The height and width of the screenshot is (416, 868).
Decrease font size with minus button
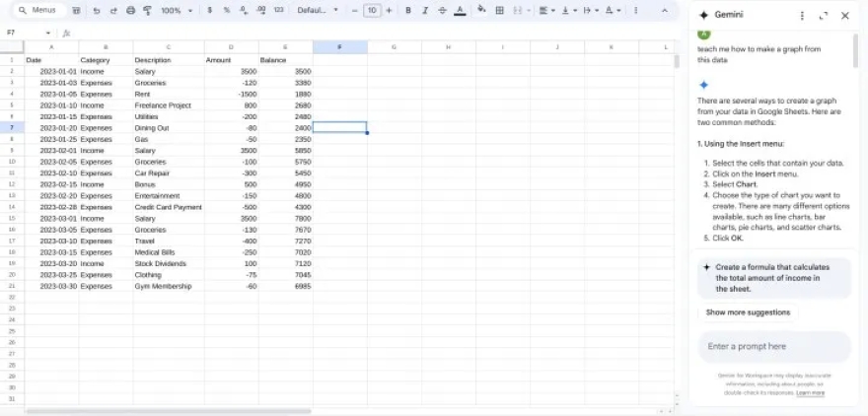tap(355, 11)
